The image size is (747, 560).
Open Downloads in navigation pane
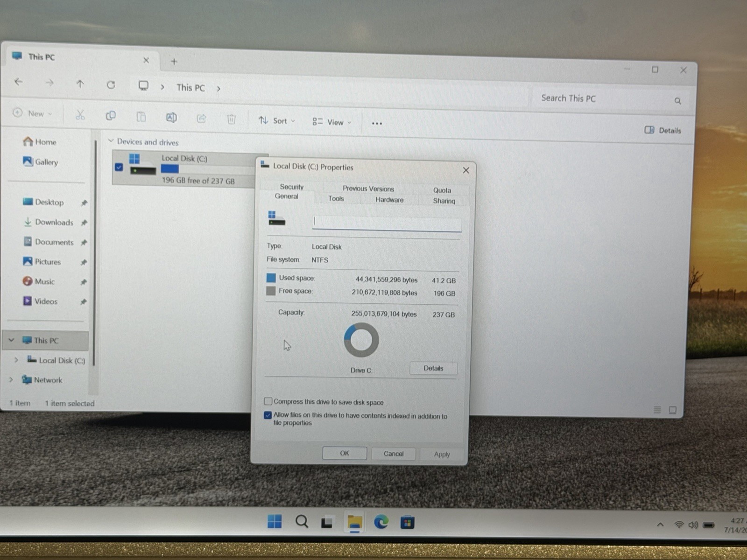[x=49, y=222]
